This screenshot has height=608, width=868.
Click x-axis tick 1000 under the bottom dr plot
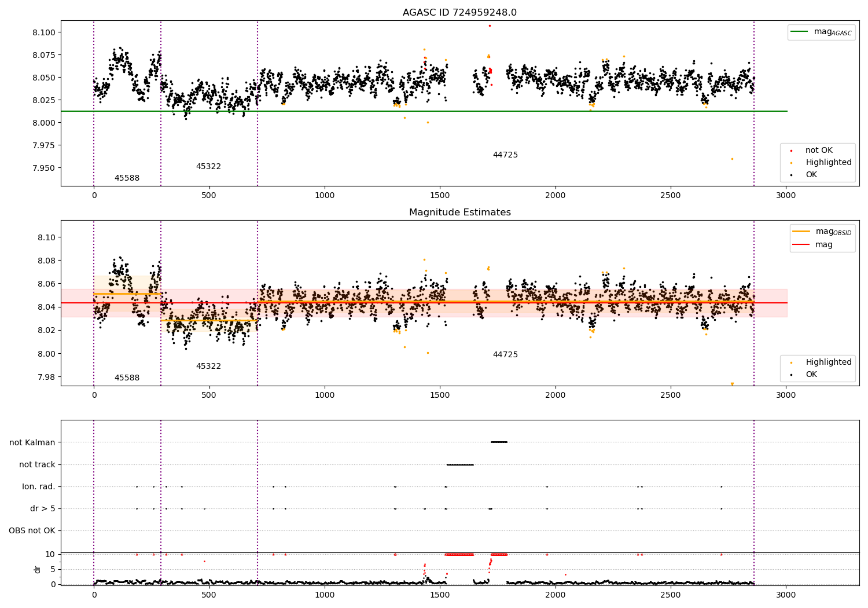[325, 595]
